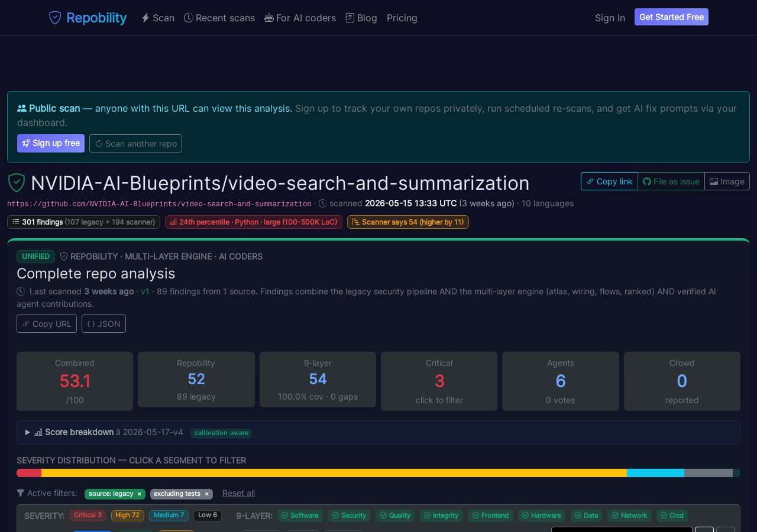Click the UNIFIED badge
The width and height of the screenshot is (757, 532).
(35, 257)
